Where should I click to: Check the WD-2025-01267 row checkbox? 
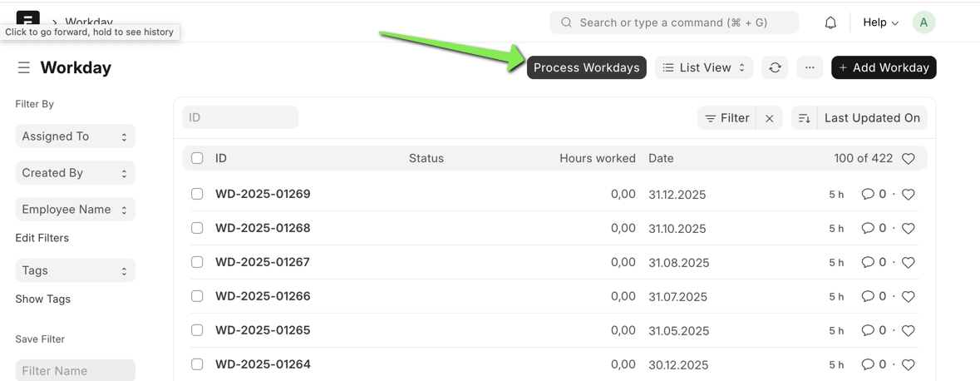click(197, 262)
